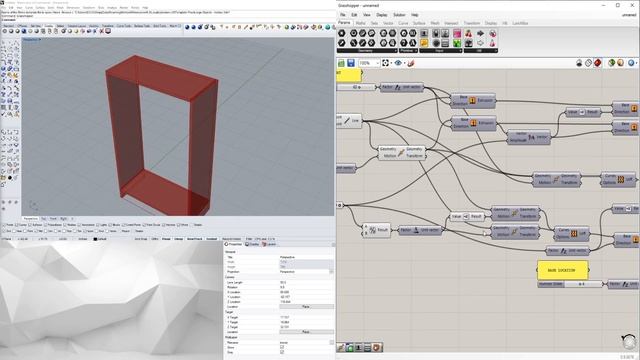This screenshot has height=360, width=640.
Task: Switch to Grasshopper Transform tab
Action: coord(471,23)
